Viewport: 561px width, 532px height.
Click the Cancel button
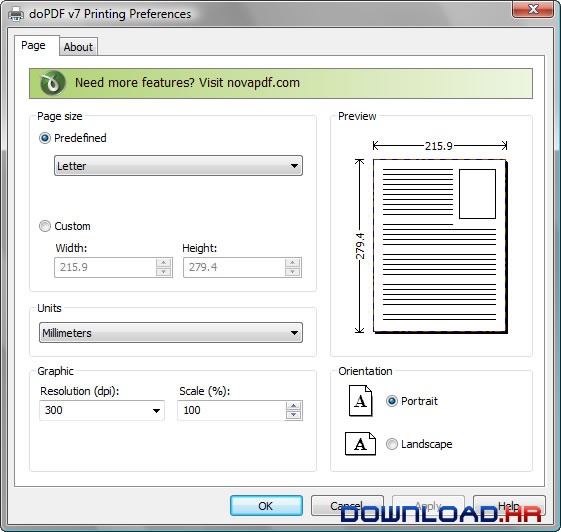[x=347, y=506]
